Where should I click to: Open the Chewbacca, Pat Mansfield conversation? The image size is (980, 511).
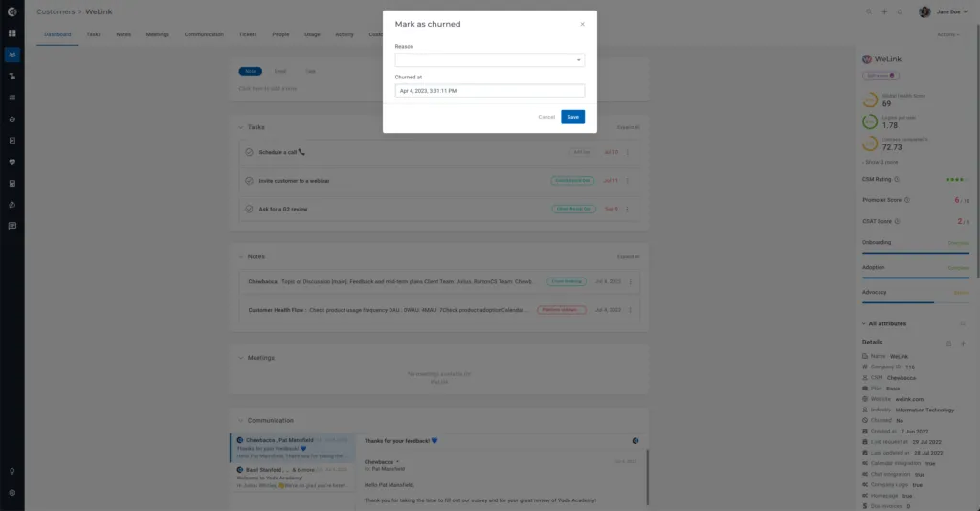pyautogui.click(x=293, y=448)
